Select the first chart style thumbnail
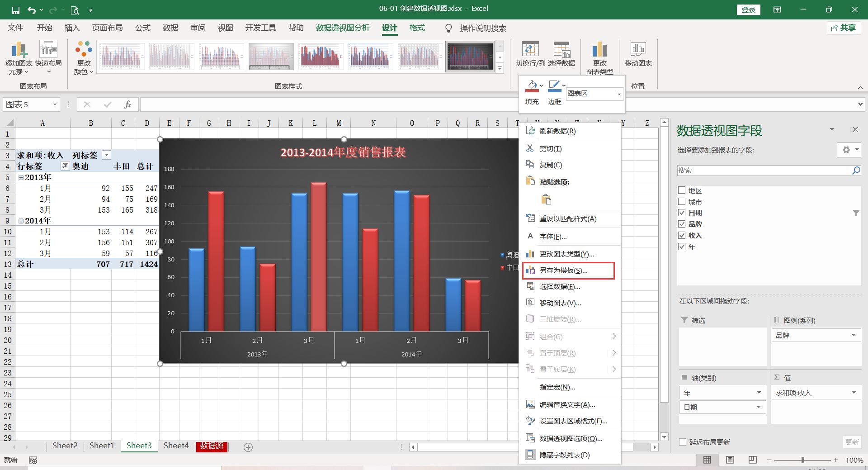 (121, 57)
